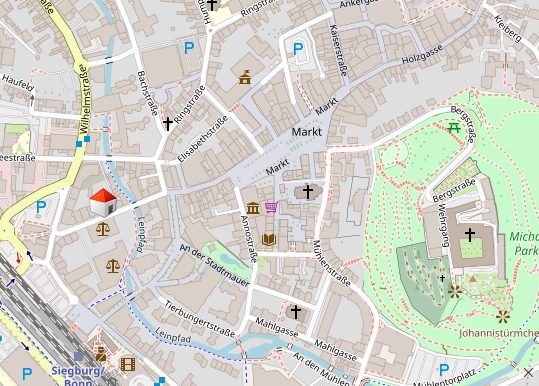
Task: Select the museum icon near Annostraße
Action: (253, 208)
